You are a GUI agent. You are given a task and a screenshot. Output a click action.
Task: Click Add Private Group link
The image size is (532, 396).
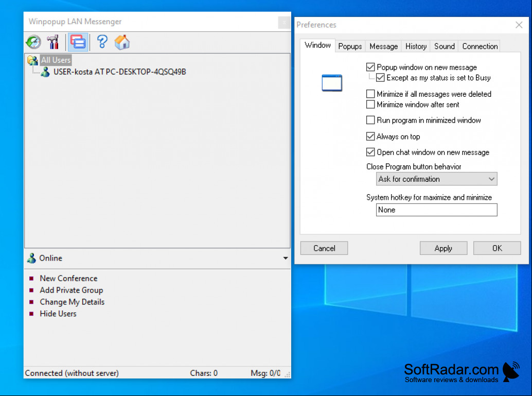pos(71,290)
